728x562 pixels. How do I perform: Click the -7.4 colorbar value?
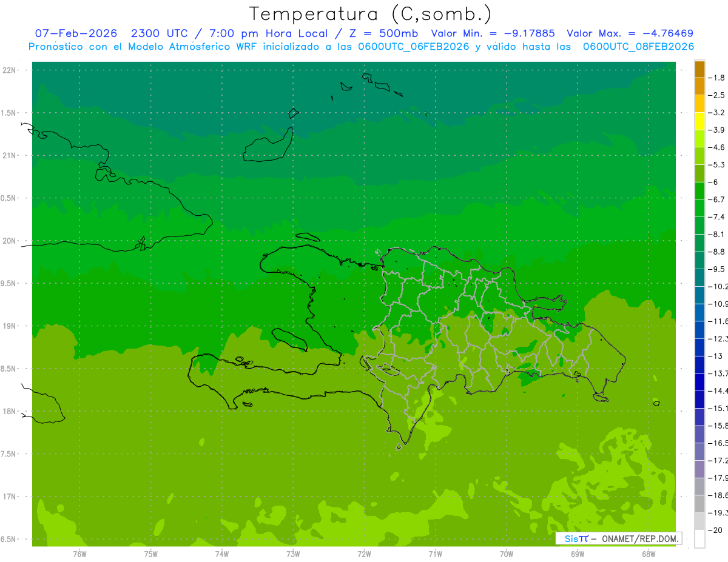[717, 216]
